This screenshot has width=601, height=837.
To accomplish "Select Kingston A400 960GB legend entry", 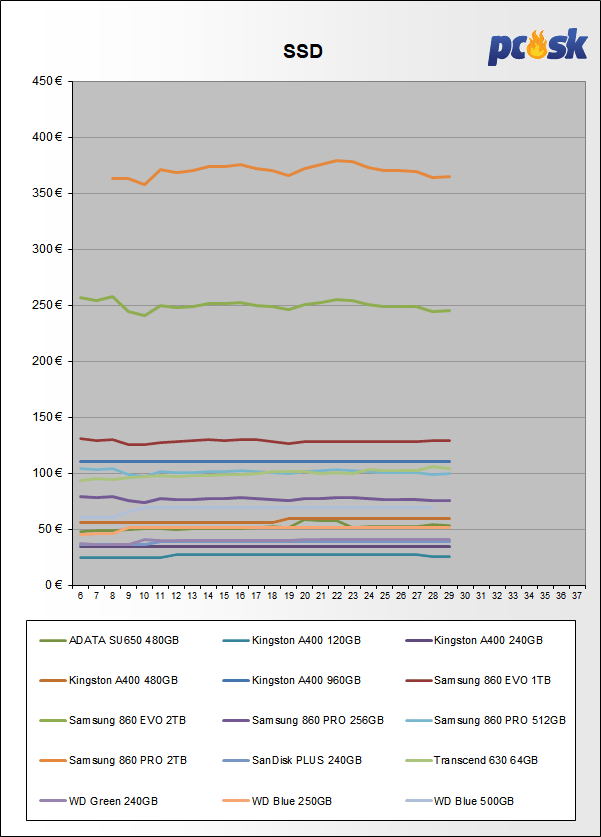I will click(292, 680).
